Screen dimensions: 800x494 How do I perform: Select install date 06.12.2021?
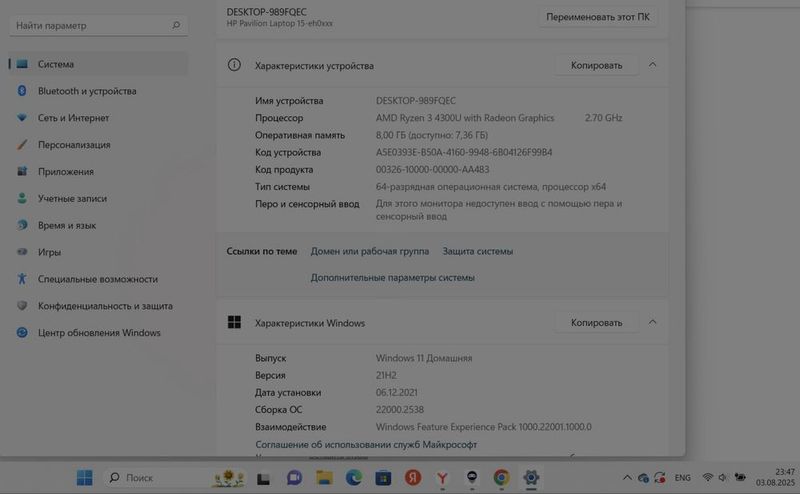click(x=396, y=392)
